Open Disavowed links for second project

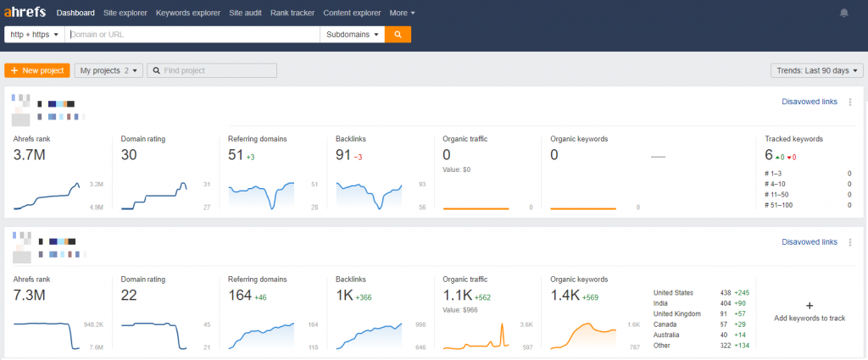pos(810,242)
